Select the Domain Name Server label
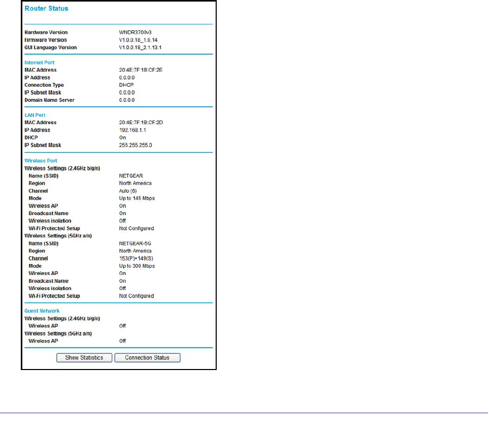Viewport: 489px width, 448px height. click(49, 100)
